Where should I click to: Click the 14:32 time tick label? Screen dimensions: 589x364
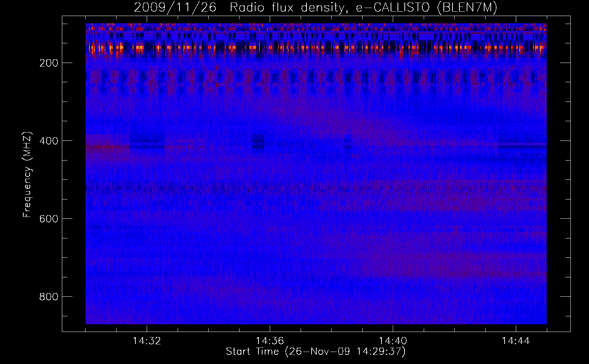(147, 341)
